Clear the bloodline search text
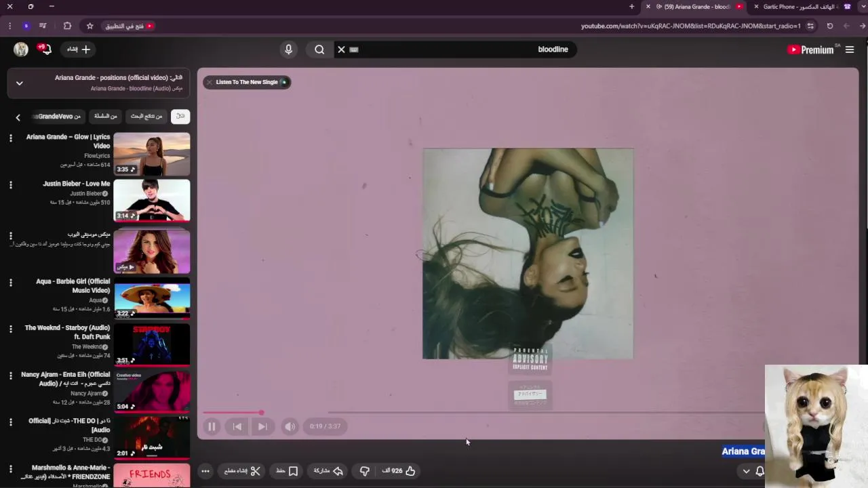 click(x=341, y=49)
